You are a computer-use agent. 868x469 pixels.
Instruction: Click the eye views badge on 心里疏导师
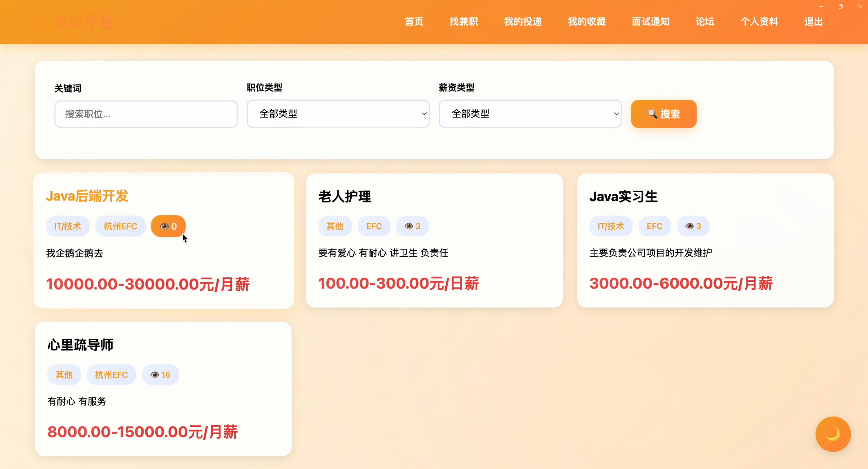click(x=160, y=375)
